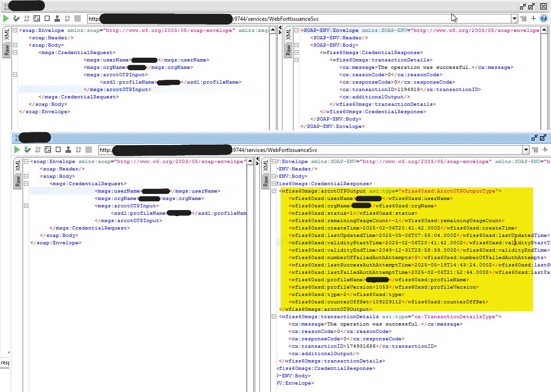The width and height of the screenshot is (551, 392).
Task: Click scroll-up arrow of lower request editor
Action: point(250,162)
